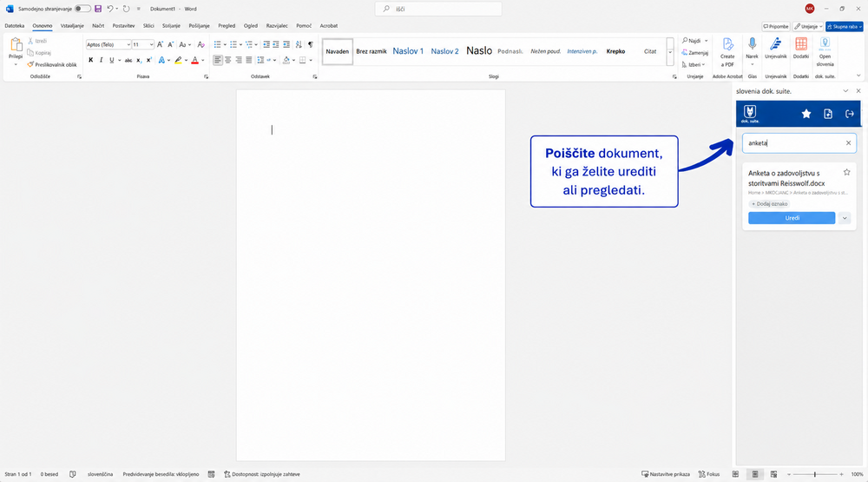
Task: Increase font size with the larger A icon
Action: [x=160, y=44]
